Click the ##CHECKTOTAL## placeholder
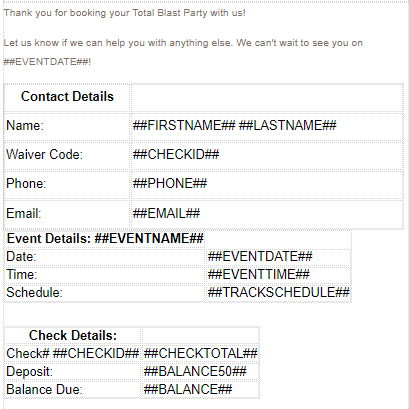This screenshot has width=409, height=409. (x=200, y=354)
